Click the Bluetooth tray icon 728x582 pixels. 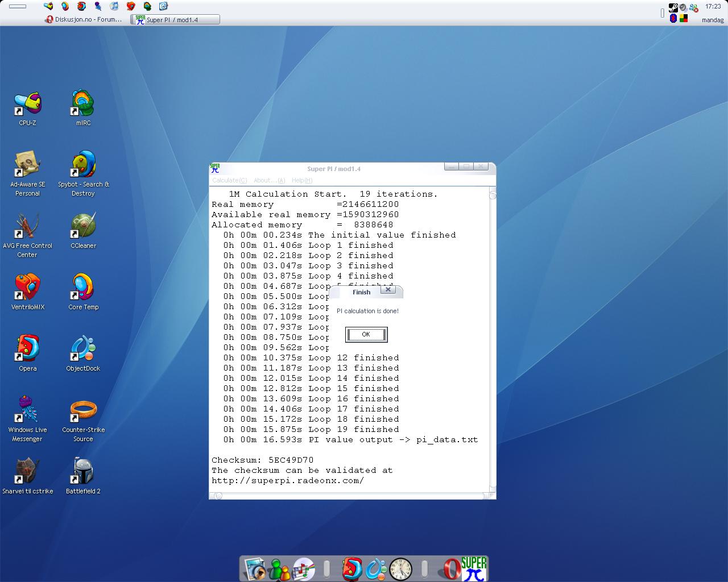(x=673, y=18)
